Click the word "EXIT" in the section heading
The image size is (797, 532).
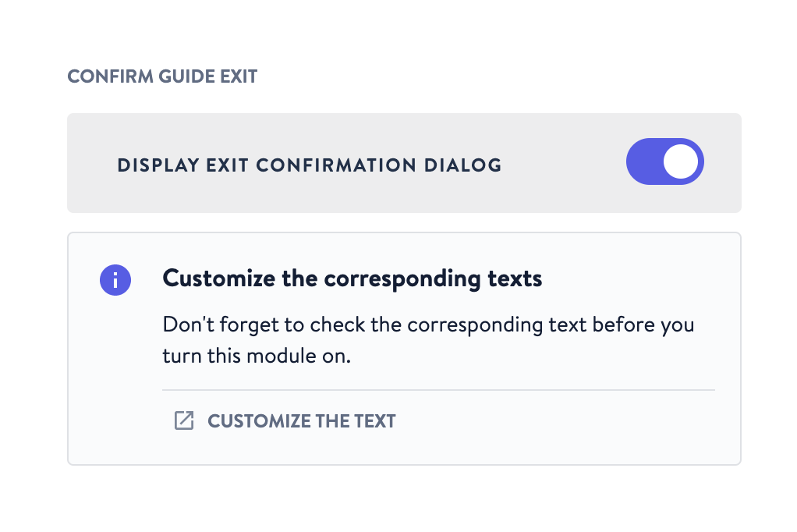[237, 76]
